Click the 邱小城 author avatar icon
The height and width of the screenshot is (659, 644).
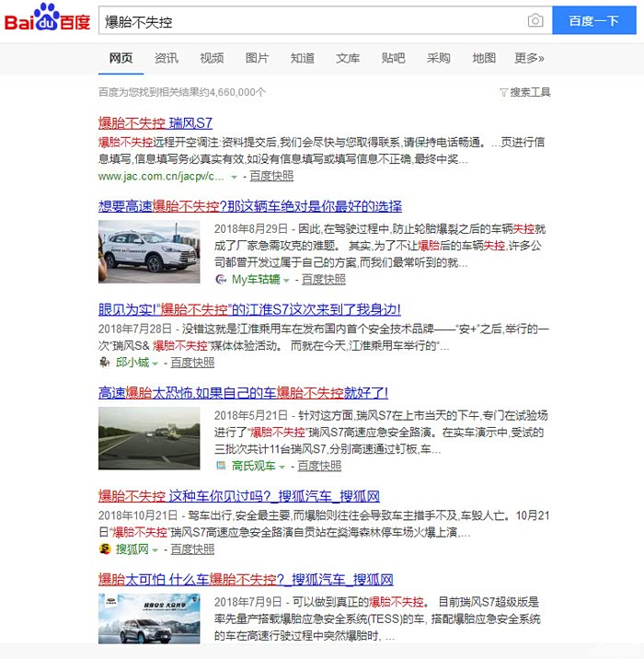click(105, 363)
